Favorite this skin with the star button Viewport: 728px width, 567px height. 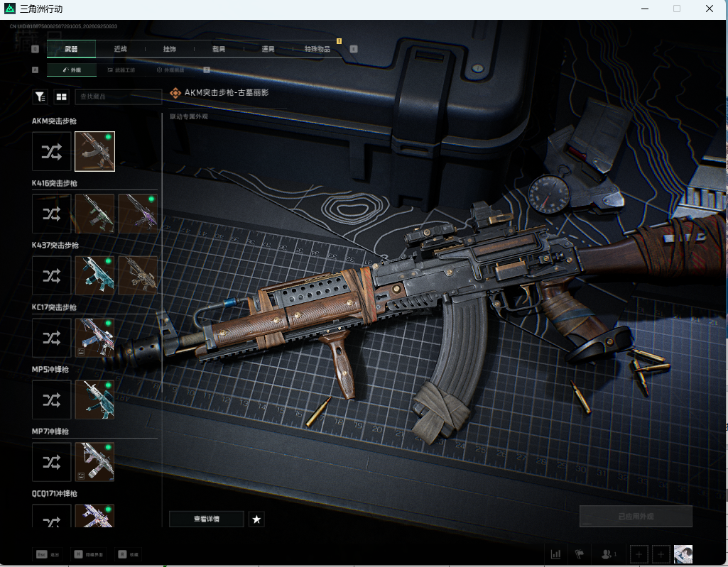(x=256, y=519)
